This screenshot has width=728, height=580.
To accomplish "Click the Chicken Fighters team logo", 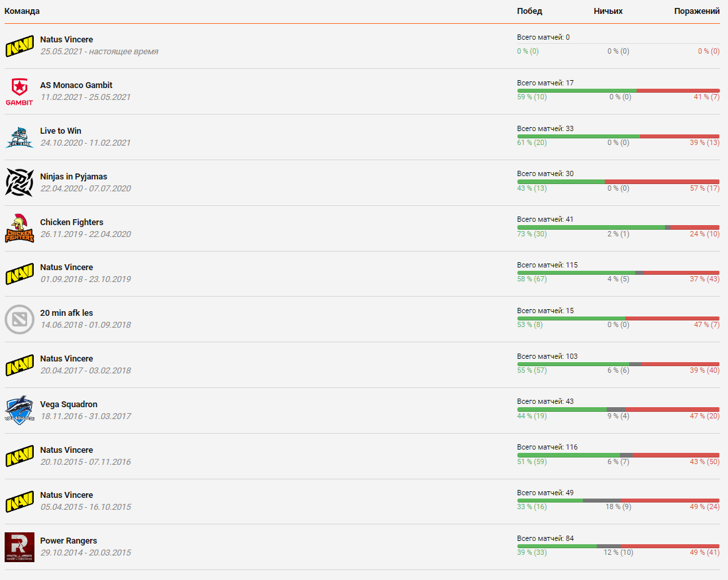I will click(19, 228).
